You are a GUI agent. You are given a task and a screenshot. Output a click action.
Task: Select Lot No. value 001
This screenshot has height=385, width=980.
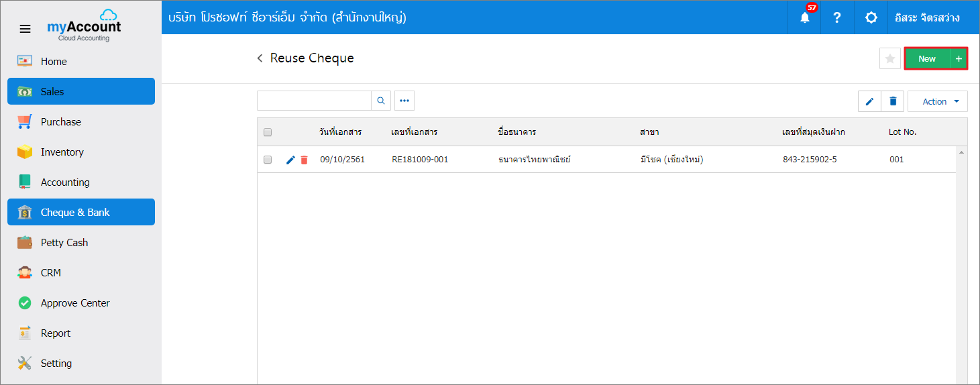pos(896,160)
